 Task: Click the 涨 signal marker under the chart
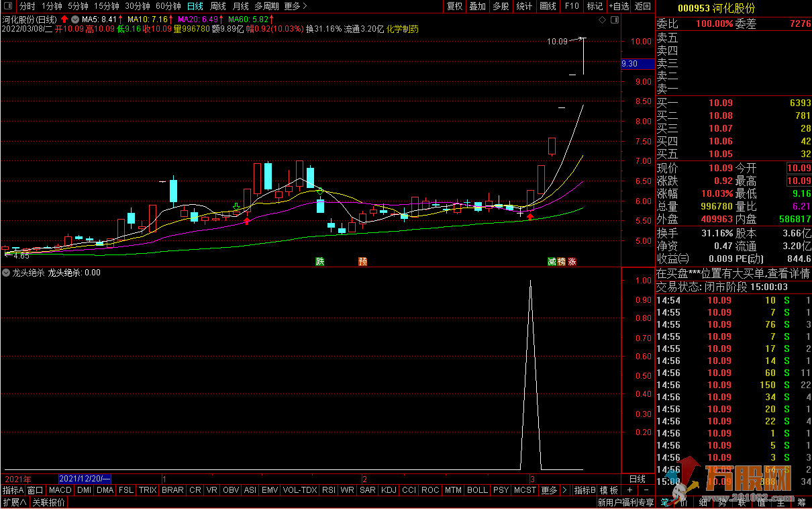(572, 261)
